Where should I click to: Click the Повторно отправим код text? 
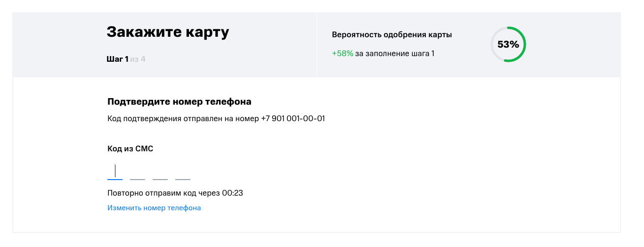pos(164,193)
